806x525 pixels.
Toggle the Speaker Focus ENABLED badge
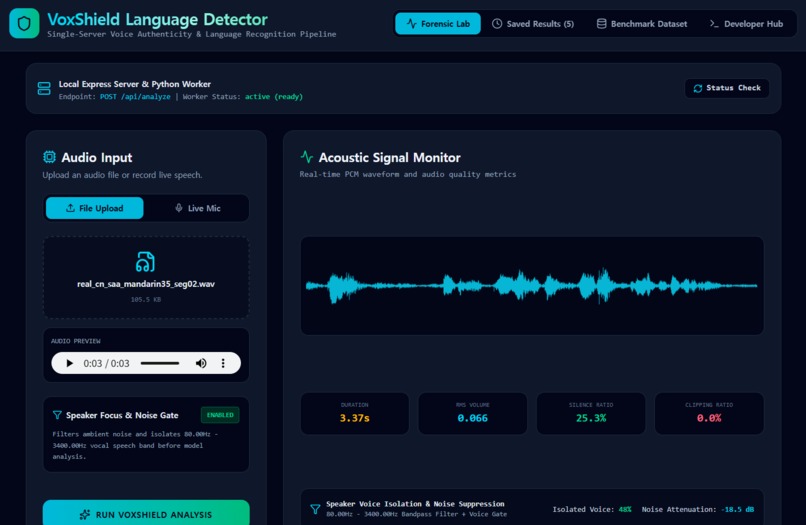tap(220, 415)
